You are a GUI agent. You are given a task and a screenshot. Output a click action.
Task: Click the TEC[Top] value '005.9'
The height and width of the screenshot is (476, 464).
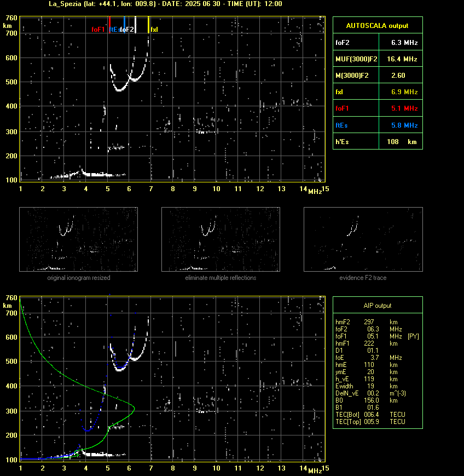(x=372, y=422)
